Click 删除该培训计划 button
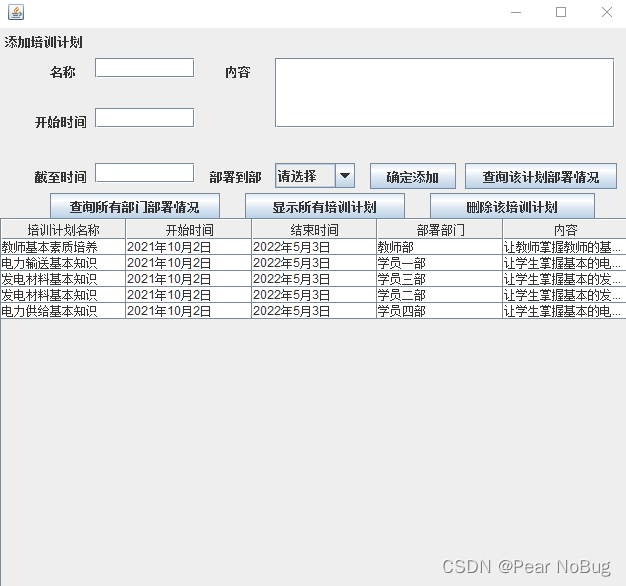The height and width of the screenshot is (586, 626). (512, 206)
